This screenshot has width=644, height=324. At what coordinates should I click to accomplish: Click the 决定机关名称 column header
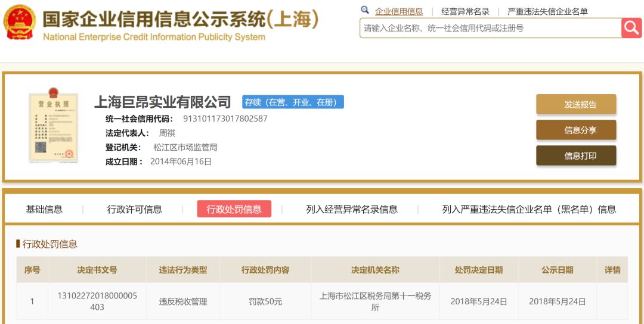coord(376,270)
